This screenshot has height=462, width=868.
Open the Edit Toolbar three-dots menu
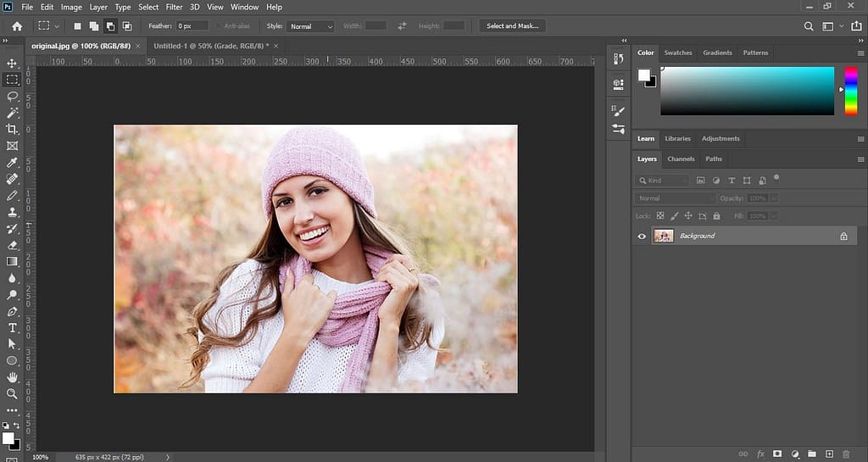[x=12, y=410]
